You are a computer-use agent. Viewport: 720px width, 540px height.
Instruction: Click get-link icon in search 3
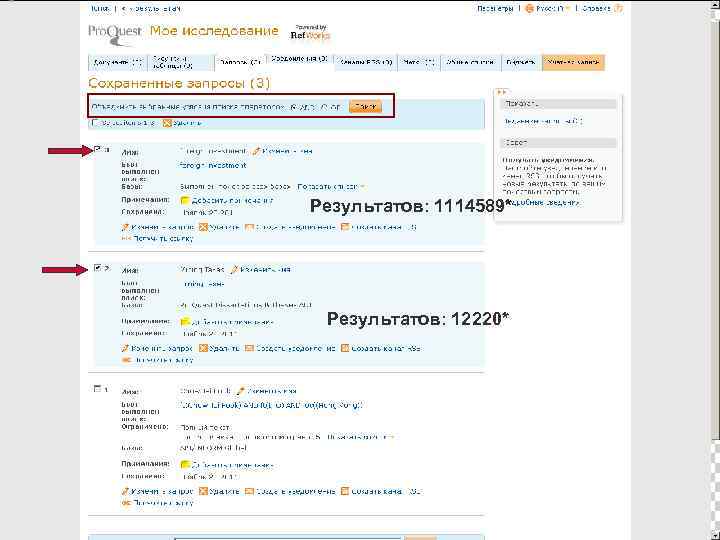pos(126,239)
